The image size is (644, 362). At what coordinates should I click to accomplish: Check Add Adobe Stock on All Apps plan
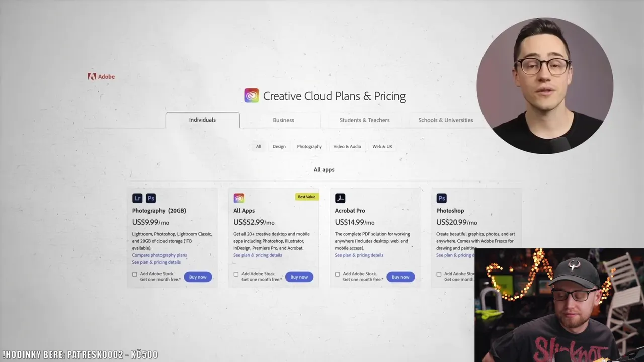tap(236, 274)
